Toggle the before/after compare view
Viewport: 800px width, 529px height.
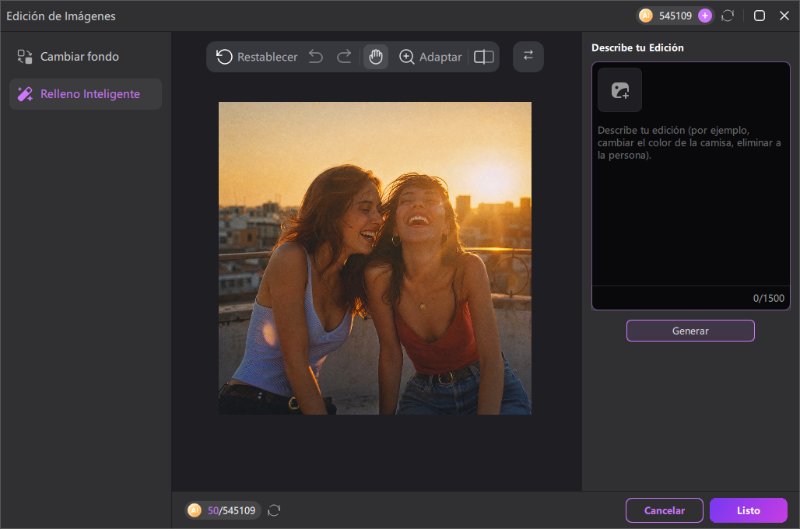[x=484, y=57]
